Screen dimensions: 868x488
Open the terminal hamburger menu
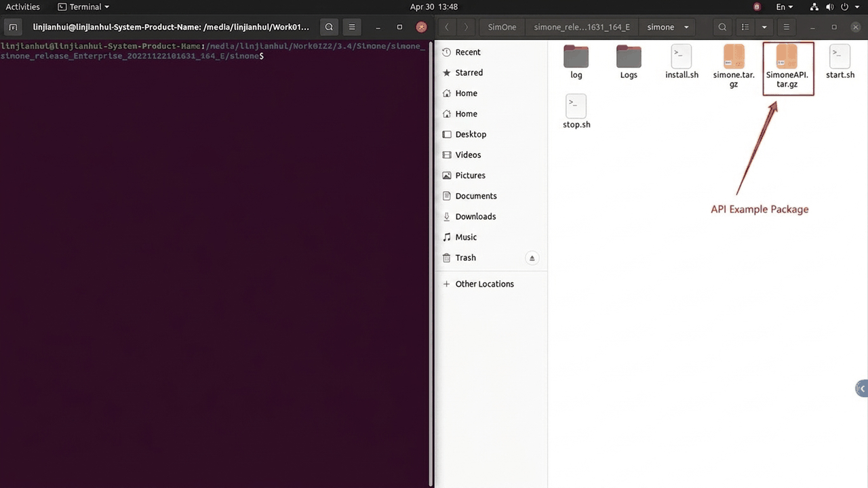[351, 27]
